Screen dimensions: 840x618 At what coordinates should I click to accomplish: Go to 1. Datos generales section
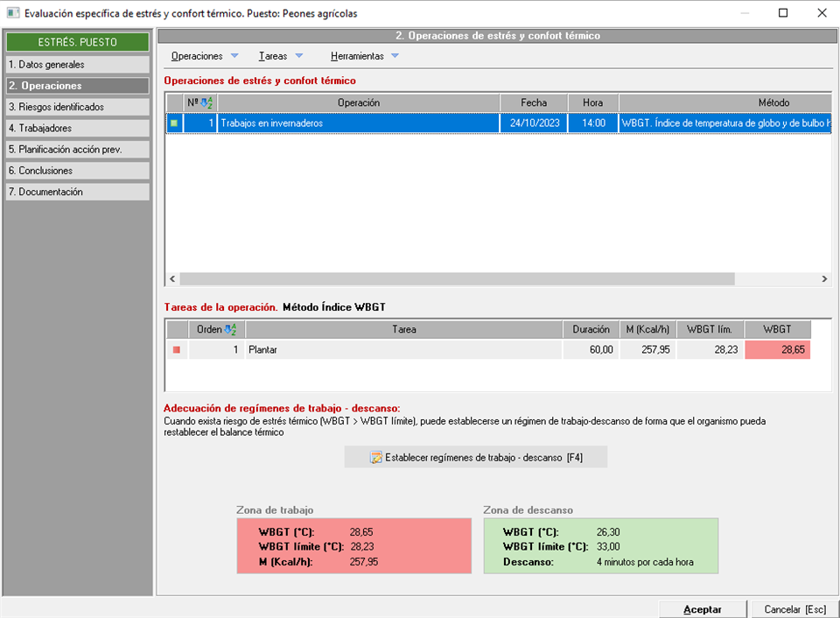coord(77,65)
